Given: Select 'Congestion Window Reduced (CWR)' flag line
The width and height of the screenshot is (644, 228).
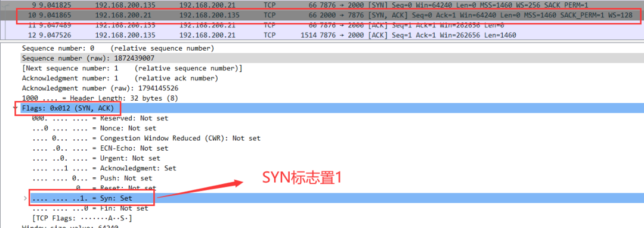Looking at the screenshot, I should click(x=146, y=138).
